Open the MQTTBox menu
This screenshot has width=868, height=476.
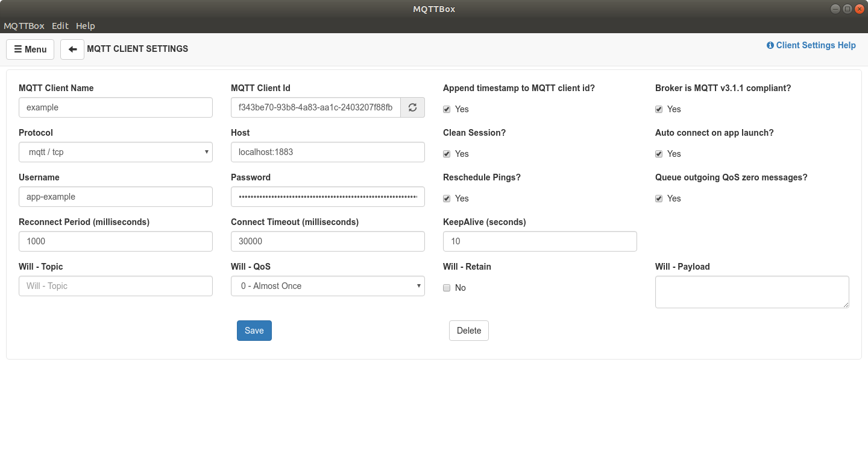click(24, 26)
